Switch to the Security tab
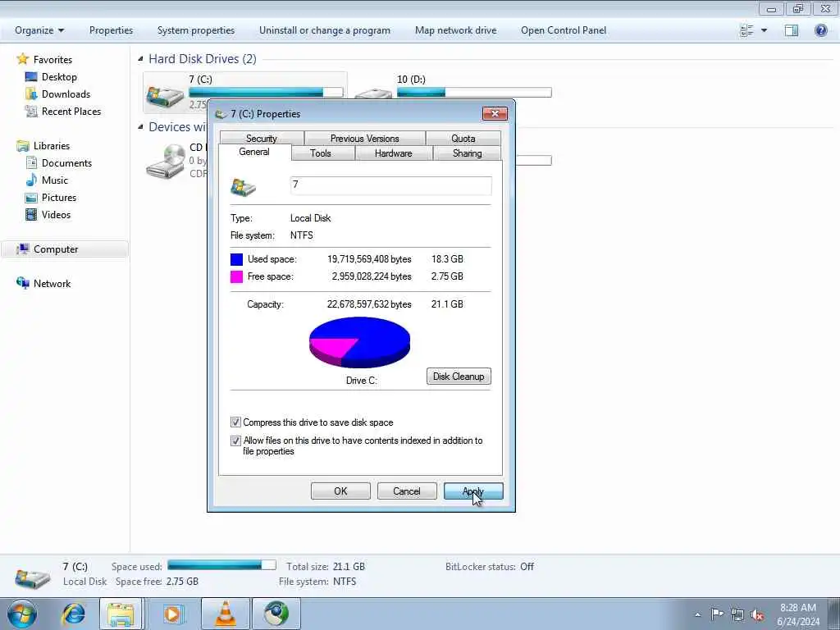840x630 pixels. tap(262, 138)
